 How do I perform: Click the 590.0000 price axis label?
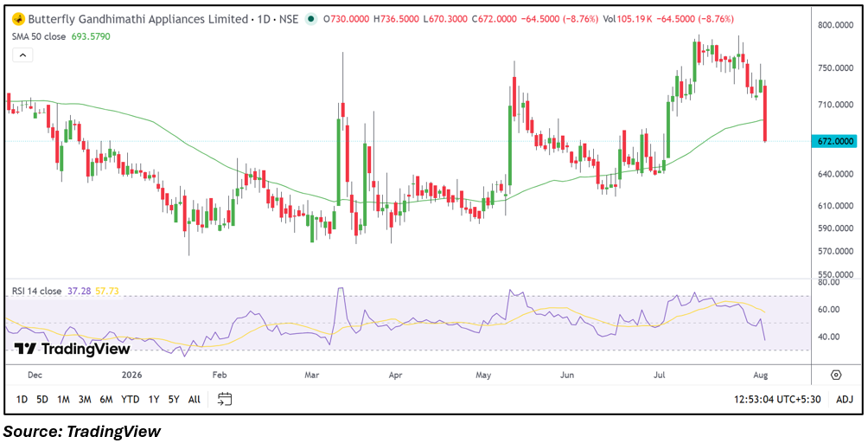pos(836,228)
